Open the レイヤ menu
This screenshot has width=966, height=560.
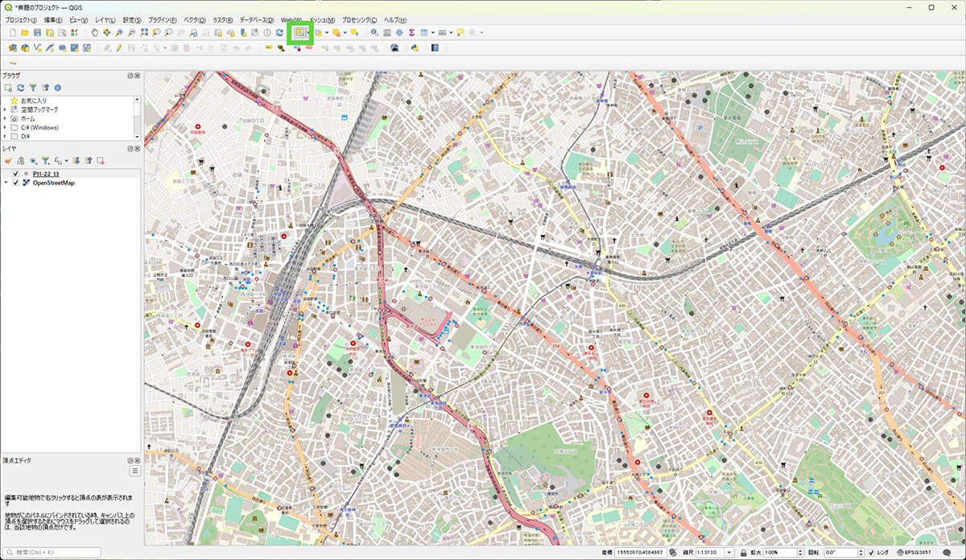pos(105,19)
